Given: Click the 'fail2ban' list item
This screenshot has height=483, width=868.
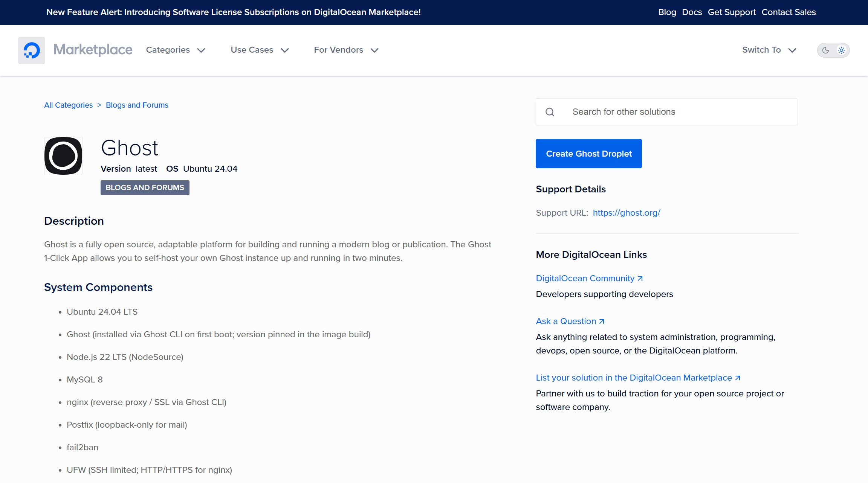Looking at the screenshot, I should pos(83,447).
